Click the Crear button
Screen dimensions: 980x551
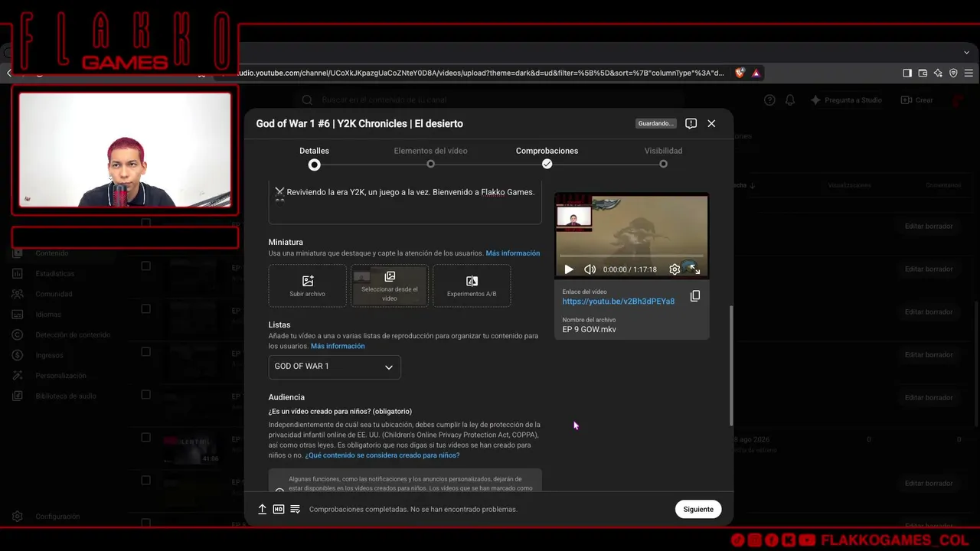(x=916, y=100)
